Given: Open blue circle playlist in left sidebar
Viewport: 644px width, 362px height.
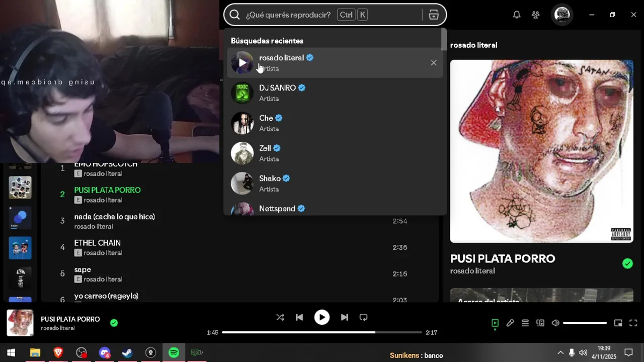Looking at the screenshot, I should tap(20, 218).
